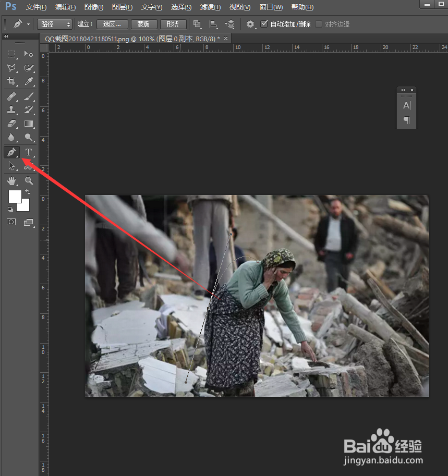Select the Hand tool
This screenshot has height=476, width=448.
pyautogui.click(x=11, y=181)
